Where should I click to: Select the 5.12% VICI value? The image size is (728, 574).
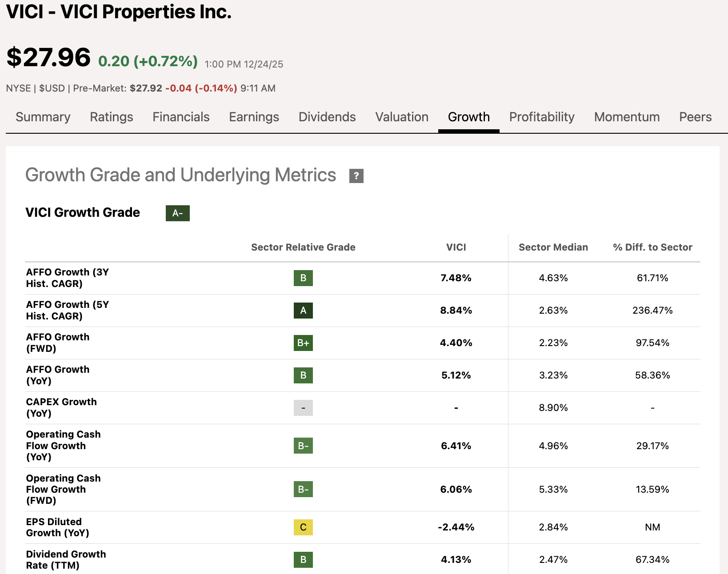click(456, 375)
